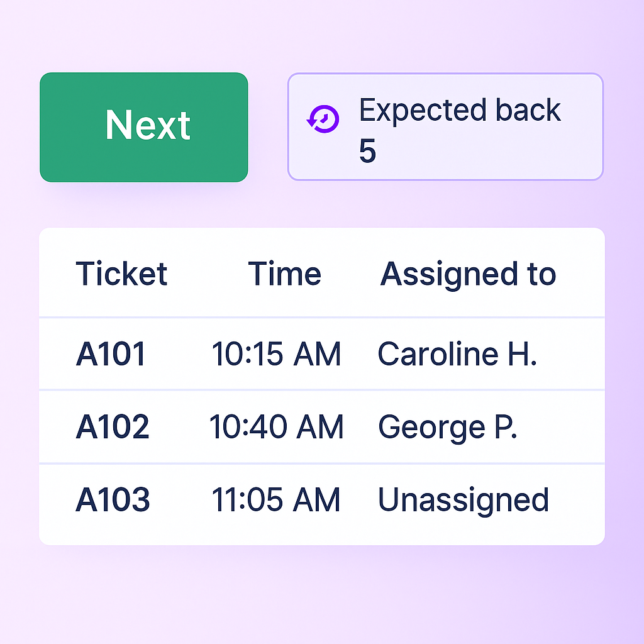Select ticket A102 in the table
The image size is (644, 644).
click(x=113, y=428)
